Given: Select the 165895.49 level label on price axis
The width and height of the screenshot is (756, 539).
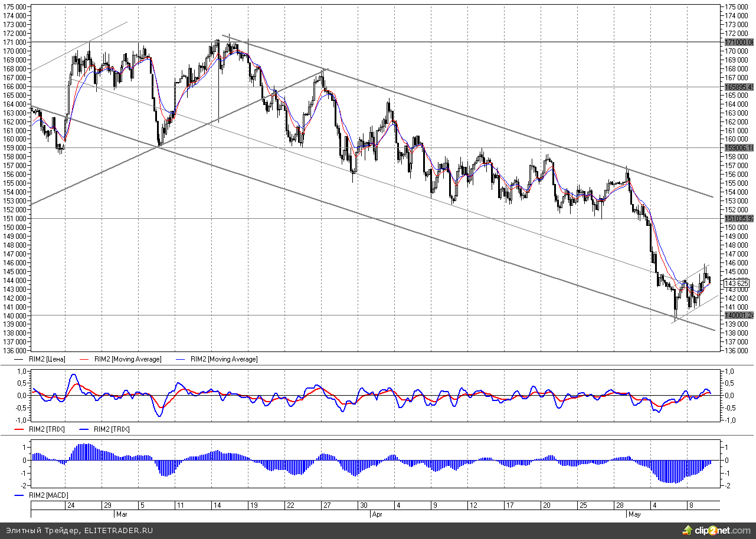Looking at the screenshot, I should pos(739,87).
